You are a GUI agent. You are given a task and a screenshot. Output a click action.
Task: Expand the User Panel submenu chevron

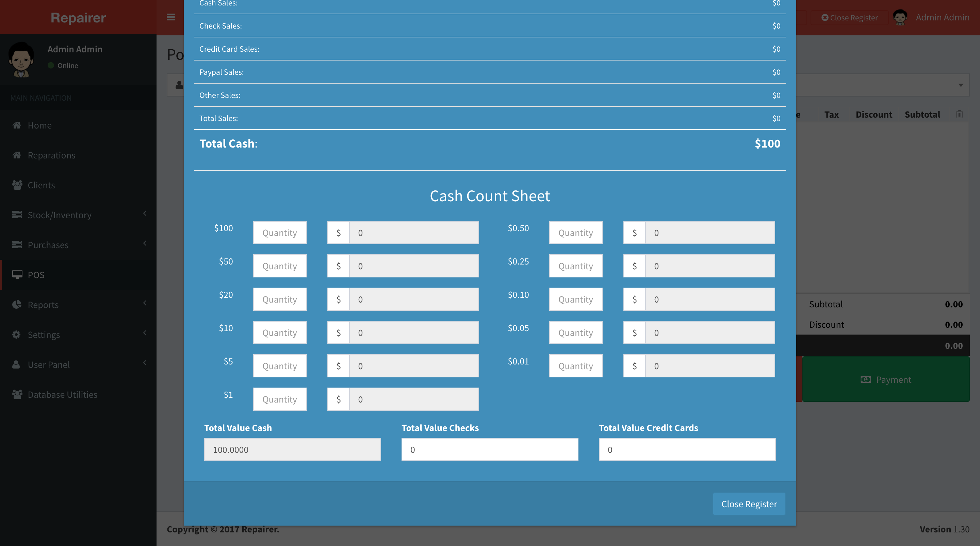click(x=145, y=363)
